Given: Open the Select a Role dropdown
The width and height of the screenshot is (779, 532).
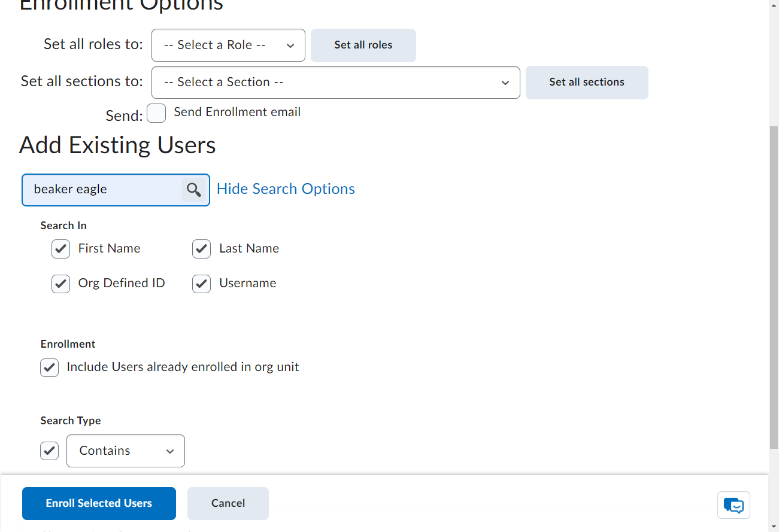Looking at the screenshot, I should click(228, 45).
